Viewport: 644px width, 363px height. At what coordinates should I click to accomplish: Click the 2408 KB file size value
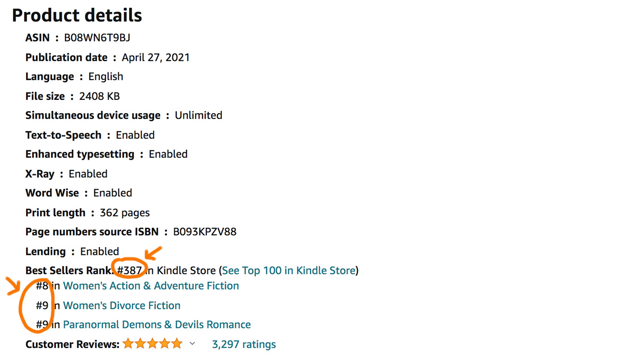pos(99,96)
